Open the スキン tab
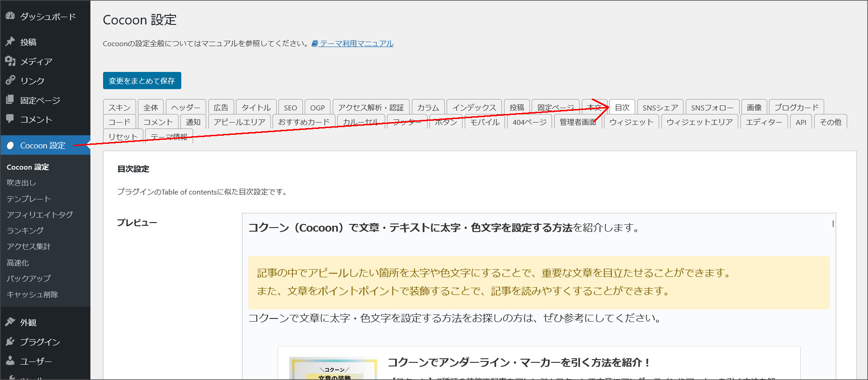This screenshot has height=380, width=868. click(119, 107)
